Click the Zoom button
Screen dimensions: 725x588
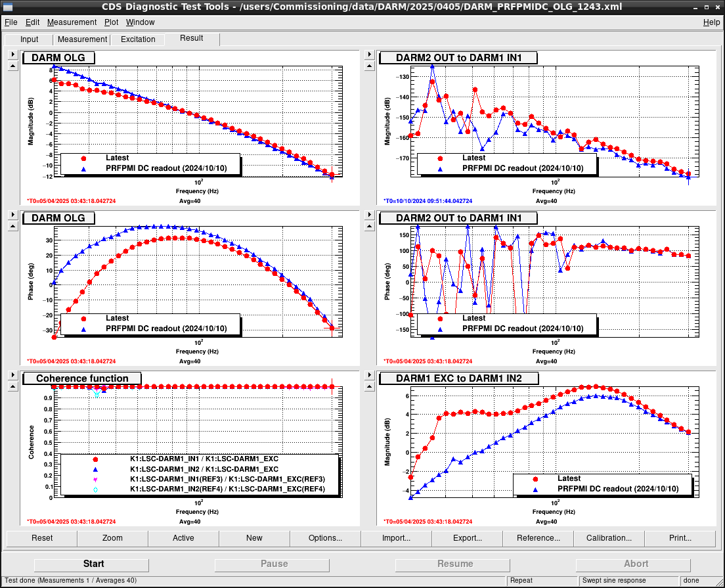coord(112,538)
